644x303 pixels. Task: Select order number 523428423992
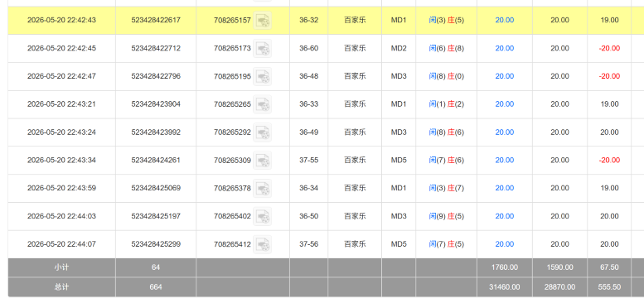[x=156, y=132]
